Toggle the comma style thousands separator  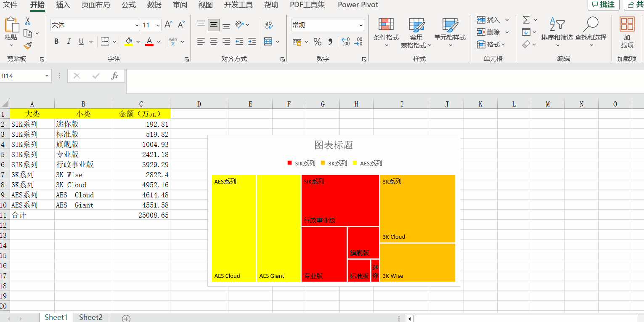[x=329, y=41]
